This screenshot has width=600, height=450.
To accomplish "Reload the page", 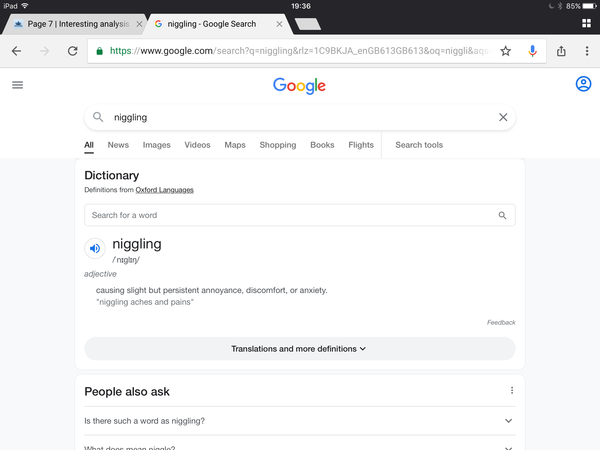I will point(73,51).
